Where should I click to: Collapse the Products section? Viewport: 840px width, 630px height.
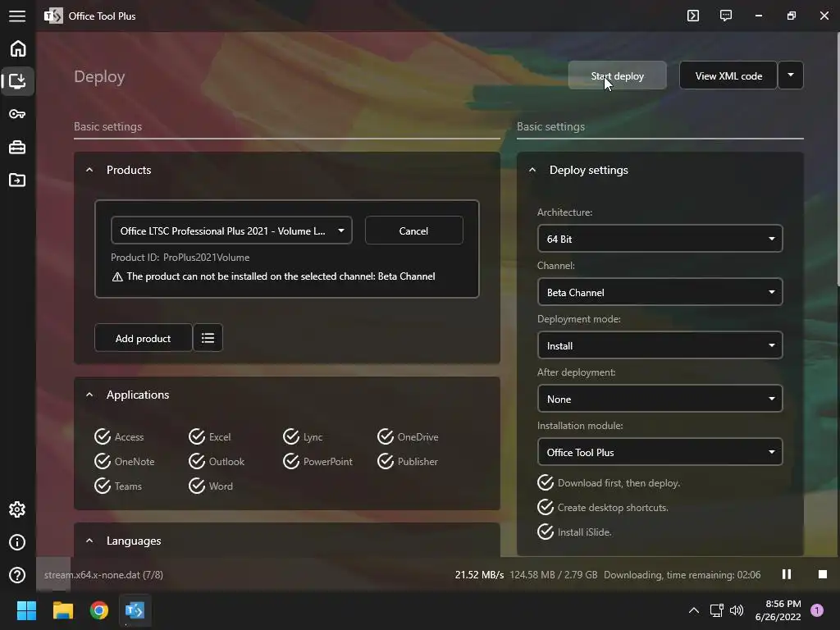[x=89, y=170]
